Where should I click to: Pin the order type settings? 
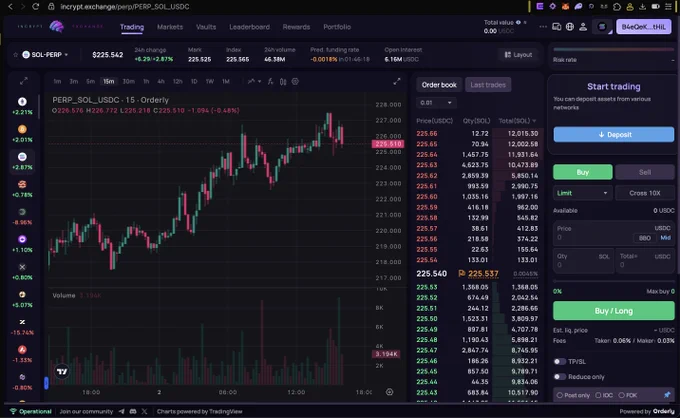(x=667, y=395)
